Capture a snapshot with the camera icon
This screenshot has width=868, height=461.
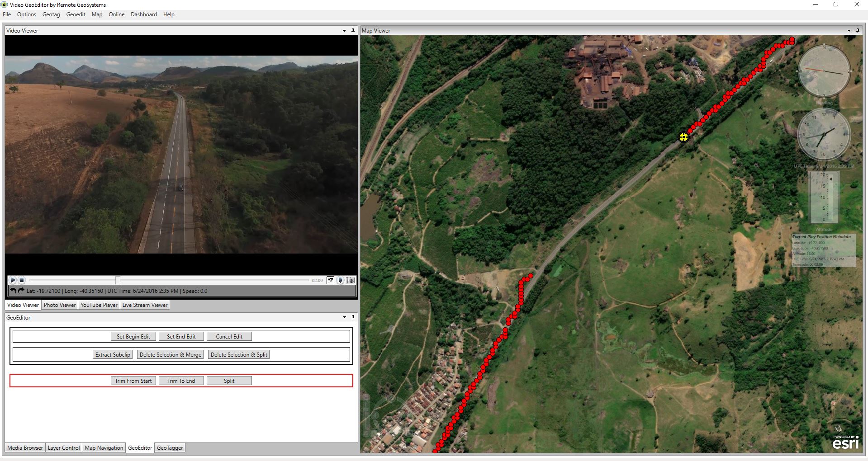click(350, 280)
